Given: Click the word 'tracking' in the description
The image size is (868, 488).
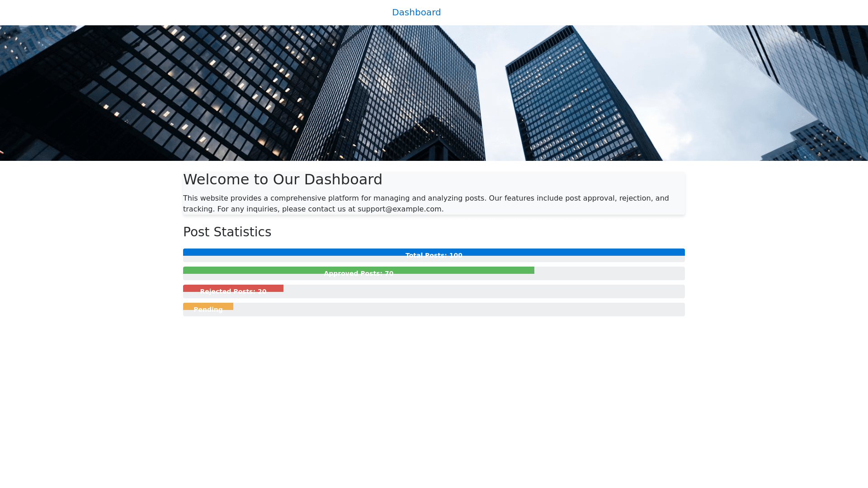Looking at the screenshot, I should (198, 209).
